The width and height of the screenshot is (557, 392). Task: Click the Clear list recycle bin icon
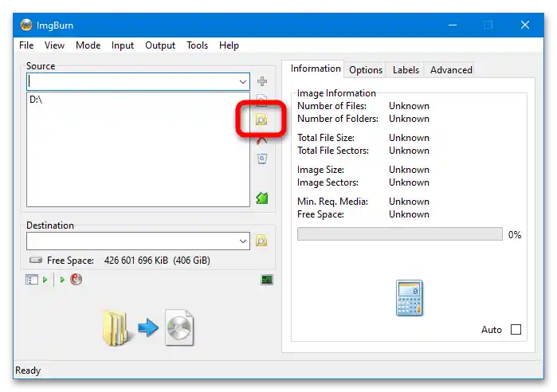tap(262, 159)
